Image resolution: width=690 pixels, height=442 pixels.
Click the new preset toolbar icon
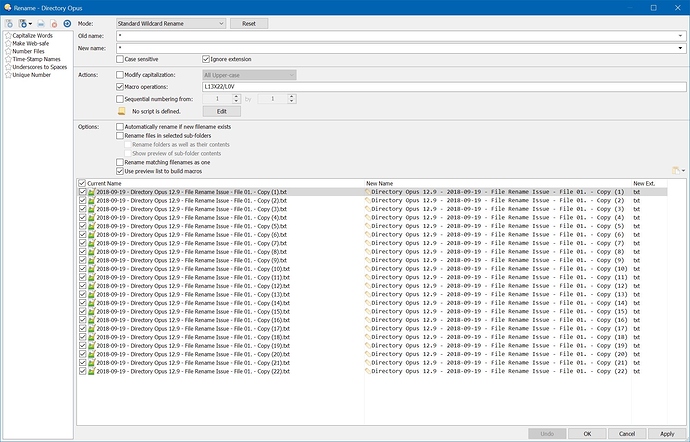pyautogui.click(x=9, y=24)
